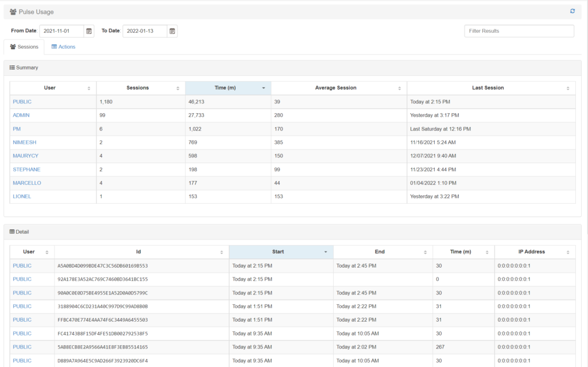This screenshot has width=588, height=367.
Task: Click into the Filter Results search box
Action: point(519,31)
